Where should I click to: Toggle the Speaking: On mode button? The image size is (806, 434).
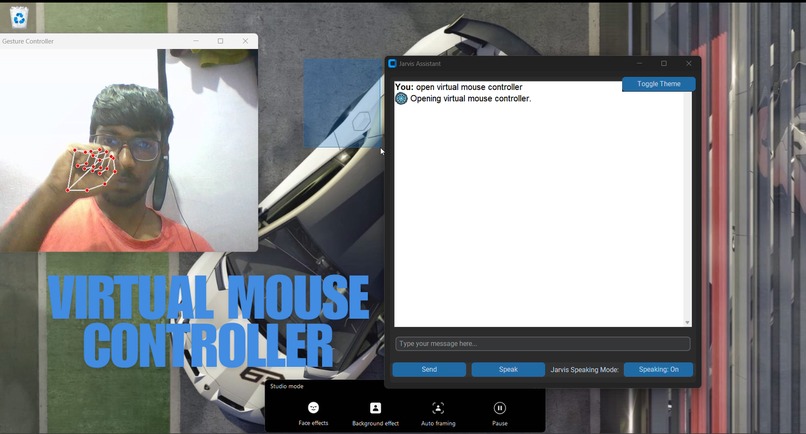[x=658, y=369]
